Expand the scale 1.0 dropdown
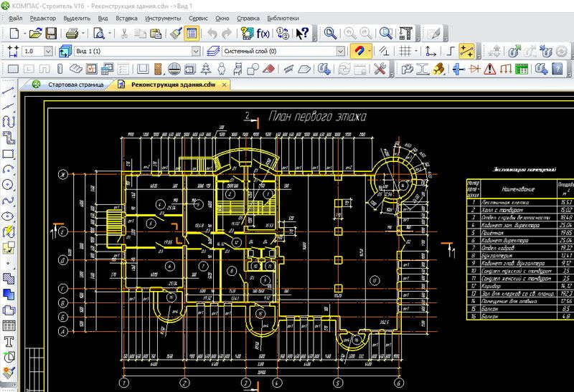Screen dimensions: 574x392 [48, 51]
